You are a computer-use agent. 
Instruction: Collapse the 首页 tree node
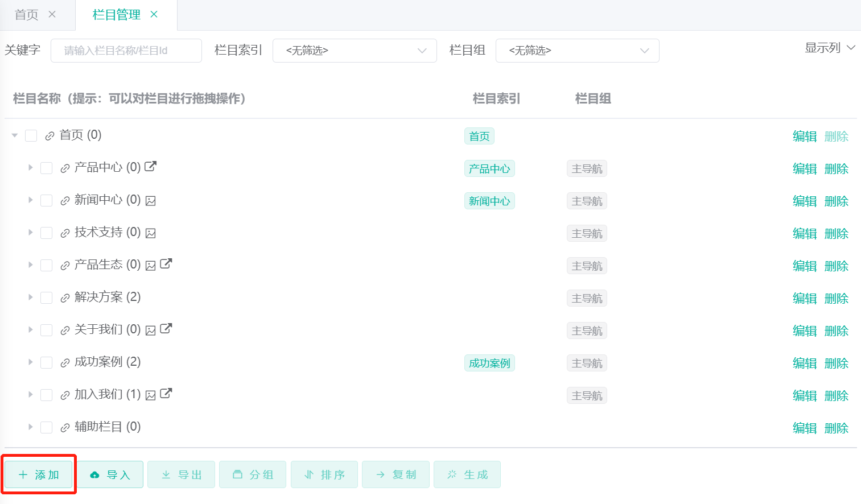(x=14, y=135)
